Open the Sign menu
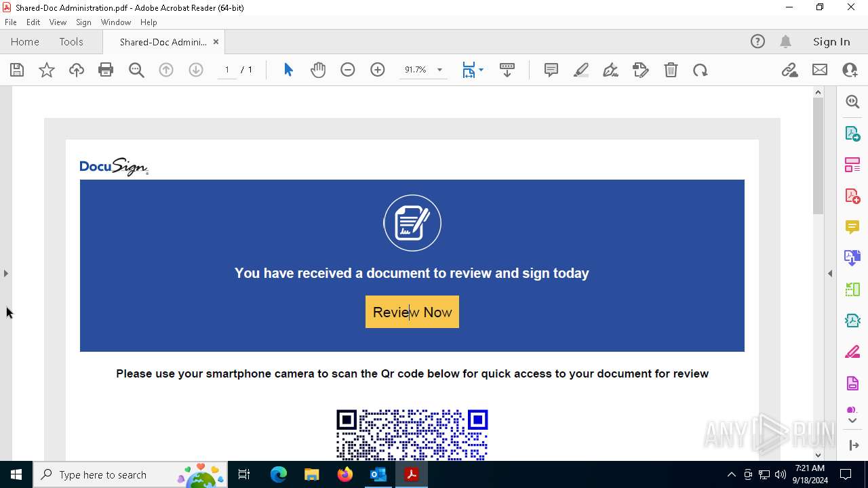Viewport: 868px width, 488px height. (x=83, y=22)
